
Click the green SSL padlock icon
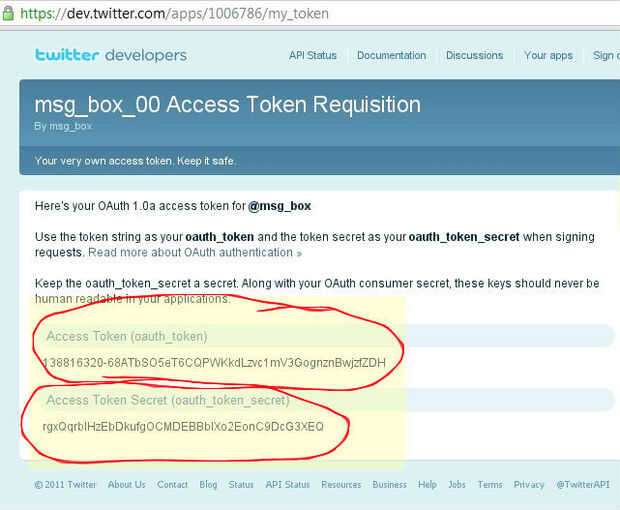click(8, 13)
